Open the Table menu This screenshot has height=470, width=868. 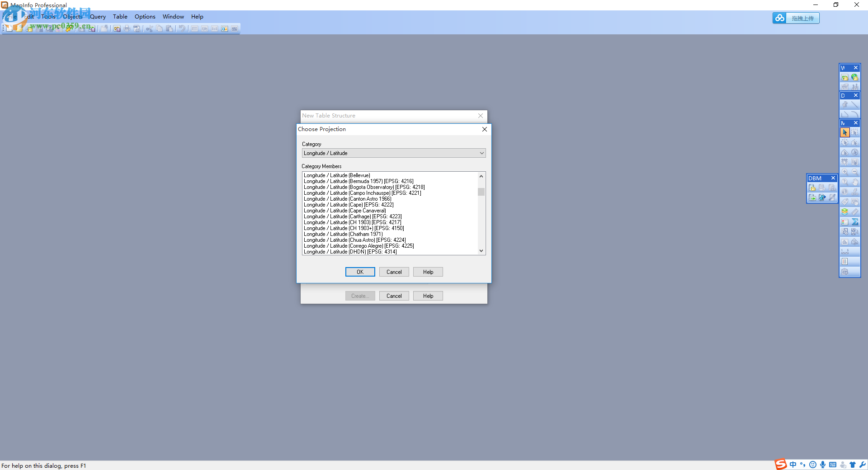(x=120, y=17)
